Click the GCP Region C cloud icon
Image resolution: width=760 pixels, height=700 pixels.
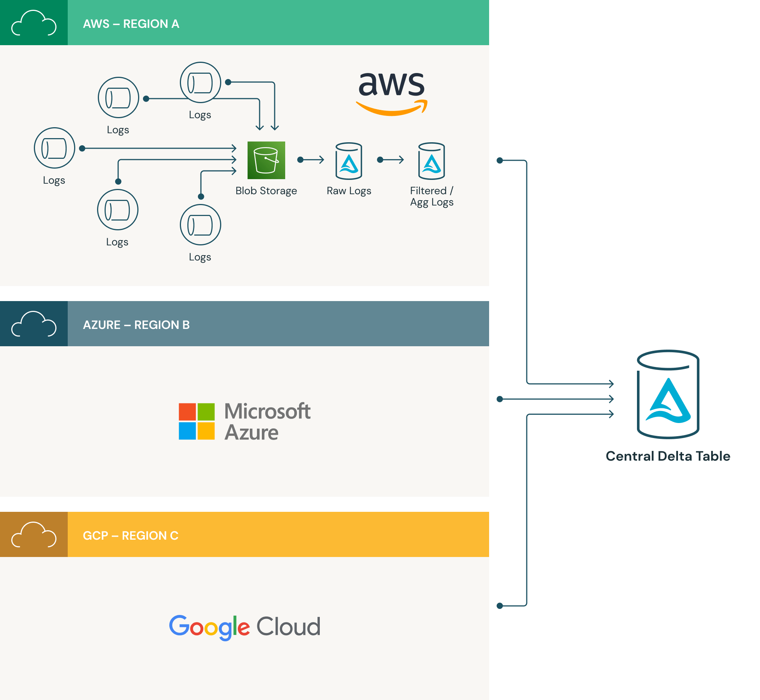pyautogui.click(x=34, y=534)
